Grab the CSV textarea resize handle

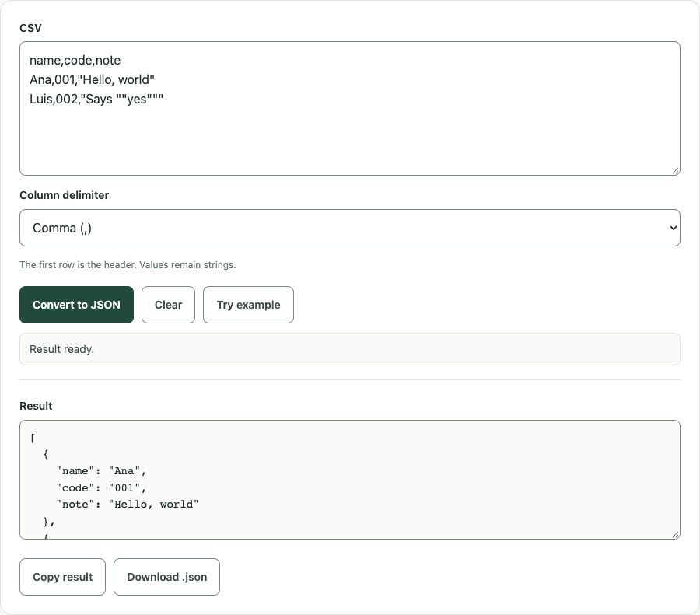coord(675,170)
